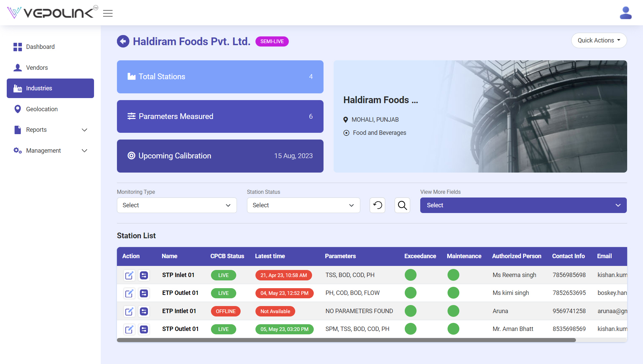Open Dashboard from the sidebar
The image size is (643, 364).
tap(50, 47)
